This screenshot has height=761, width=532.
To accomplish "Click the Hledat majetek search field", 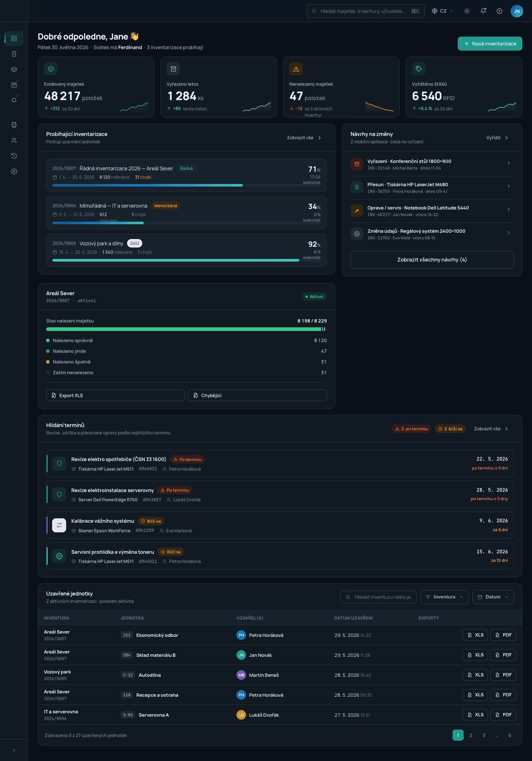I will click(x=365, y=11).
